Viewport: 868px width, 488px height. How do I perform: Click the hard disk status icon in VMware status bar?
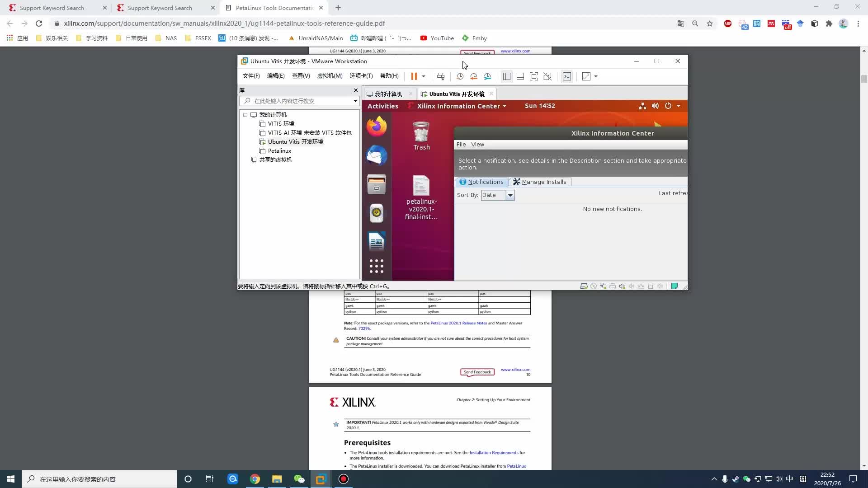click(x=584, y=286)
